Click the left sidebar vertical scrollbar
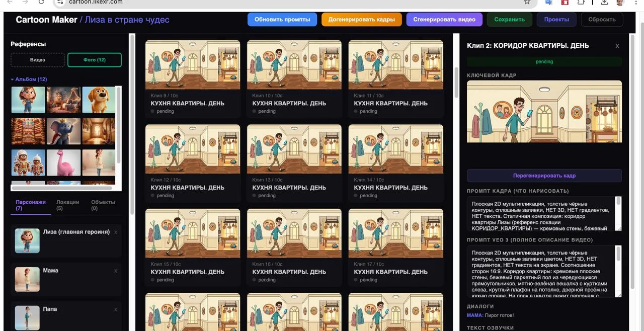This screenshot has width=644, height=331. [132, 125]
